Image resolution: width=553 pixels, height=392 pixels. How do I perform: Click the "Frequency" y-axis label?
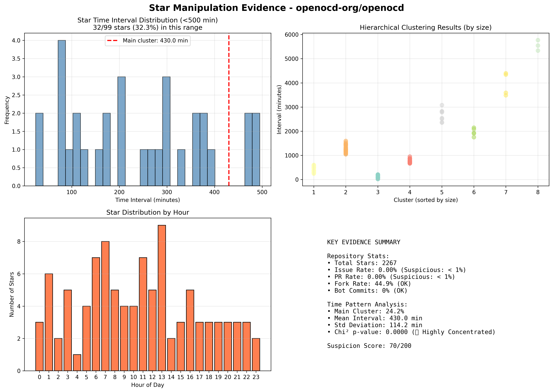click(7, 110)
